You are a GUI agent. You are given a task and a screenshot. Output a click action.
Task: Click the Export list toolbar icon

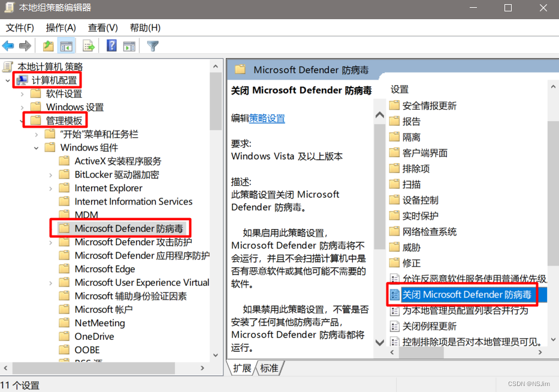[89, 46]
